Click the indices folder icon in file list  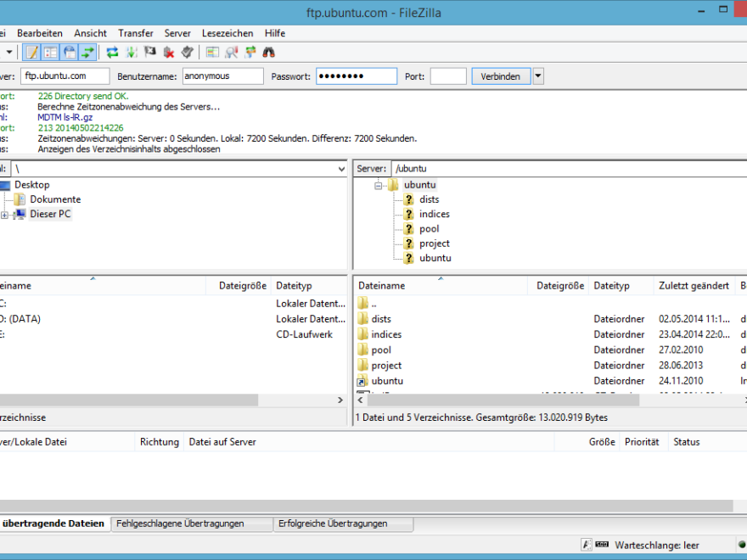(363, 334)
